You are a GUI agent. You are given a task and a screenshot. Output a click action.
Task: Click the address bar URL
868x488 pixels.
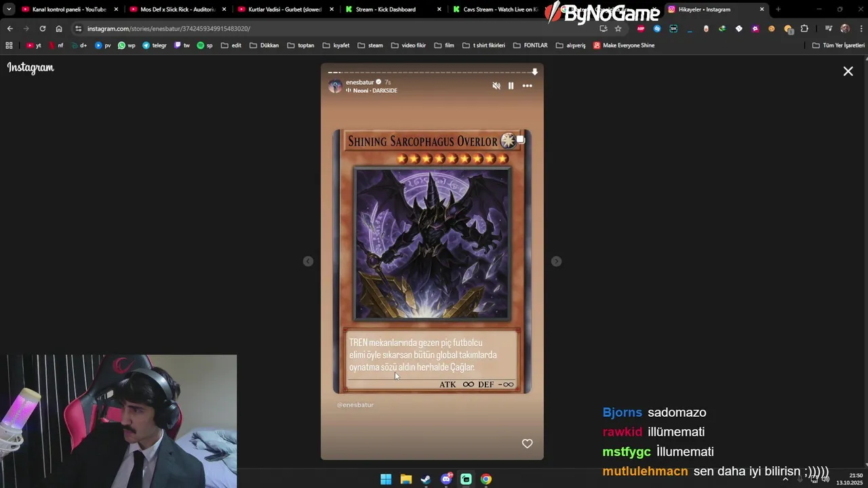click(169, 28)
